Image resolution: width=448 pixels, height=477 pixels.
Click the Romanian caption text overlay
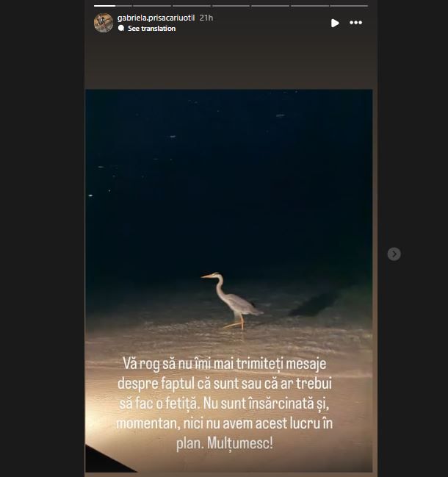coord(224,403)
